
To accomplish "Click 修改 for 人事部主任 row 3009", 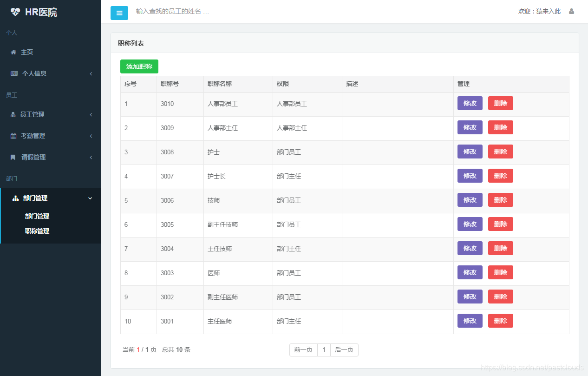I will coord(470,127).
